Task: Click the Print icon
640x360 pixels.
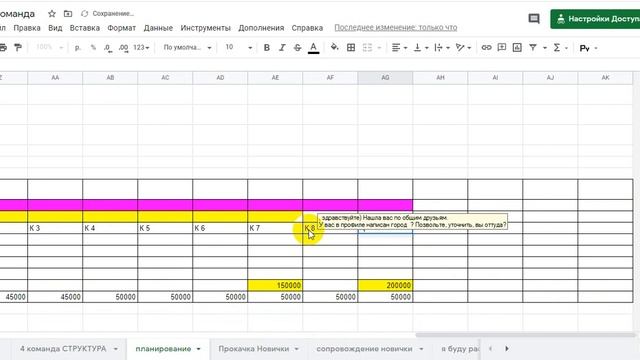Action: click(3, 48)
